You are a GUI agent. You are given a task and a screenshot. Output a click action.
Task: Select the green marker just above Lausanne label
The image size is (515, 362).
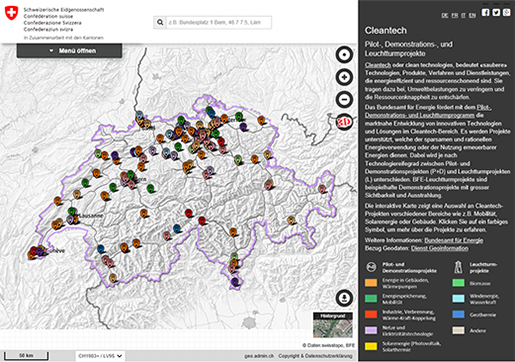tap(72, 211)
